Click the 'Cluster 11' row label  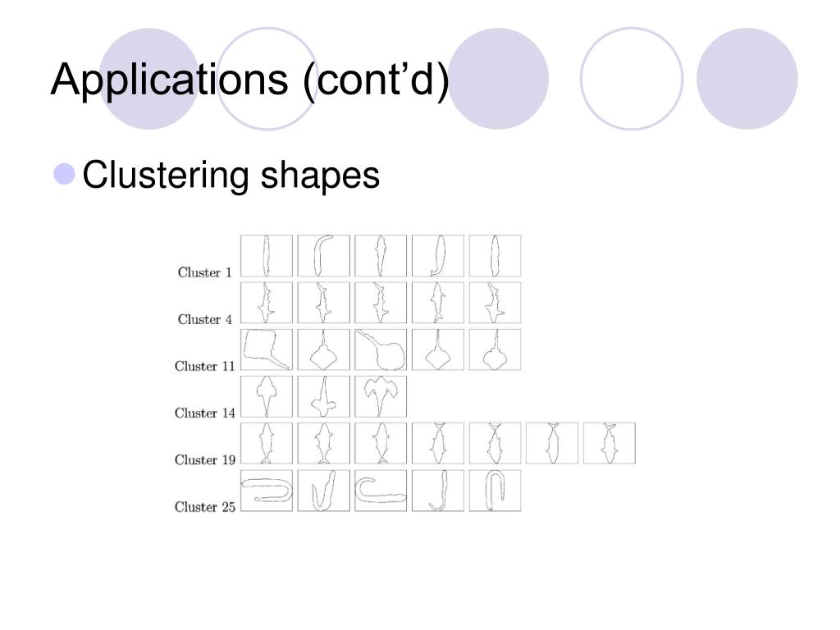coord(204,366)
